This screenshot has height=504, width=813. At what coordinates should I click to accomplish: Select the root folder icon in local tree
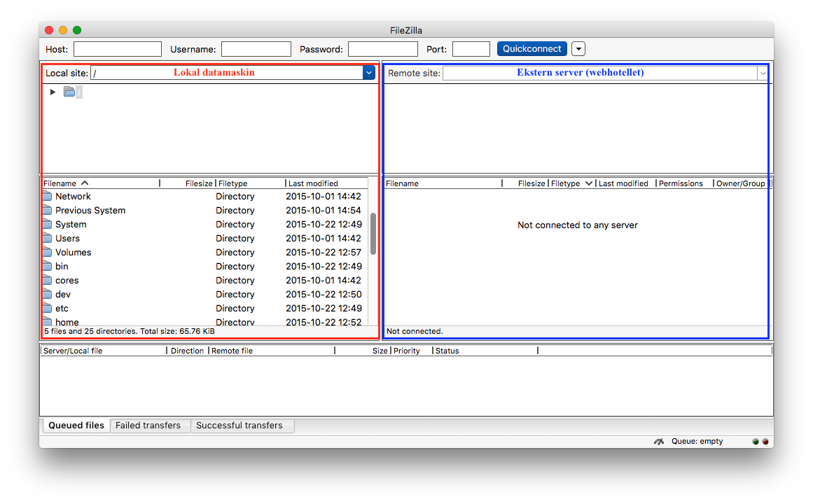click(69, 92)
